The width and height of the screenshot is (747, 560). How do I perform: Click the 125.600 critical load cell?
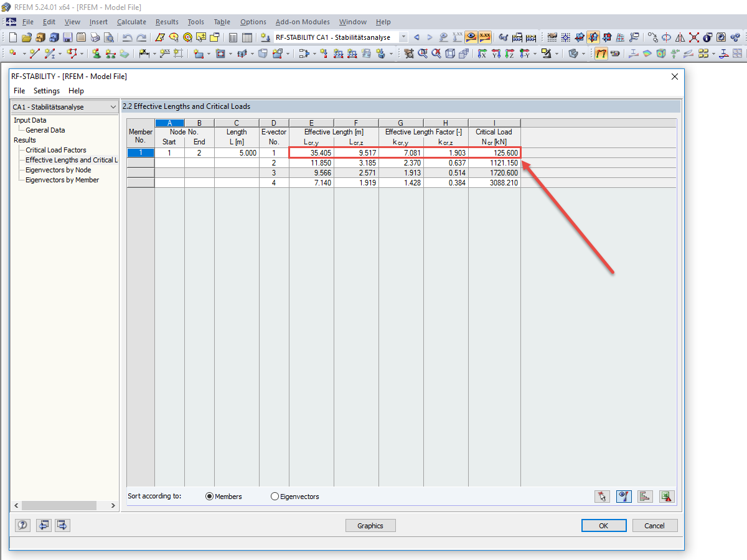(494, 153)
